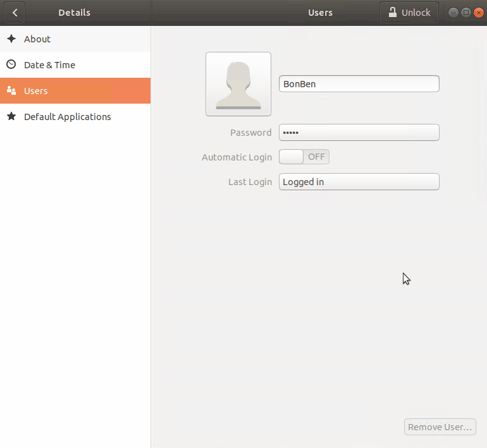487x448 pixels.
Task: Click the Password label text
Action: pos(250,133)
